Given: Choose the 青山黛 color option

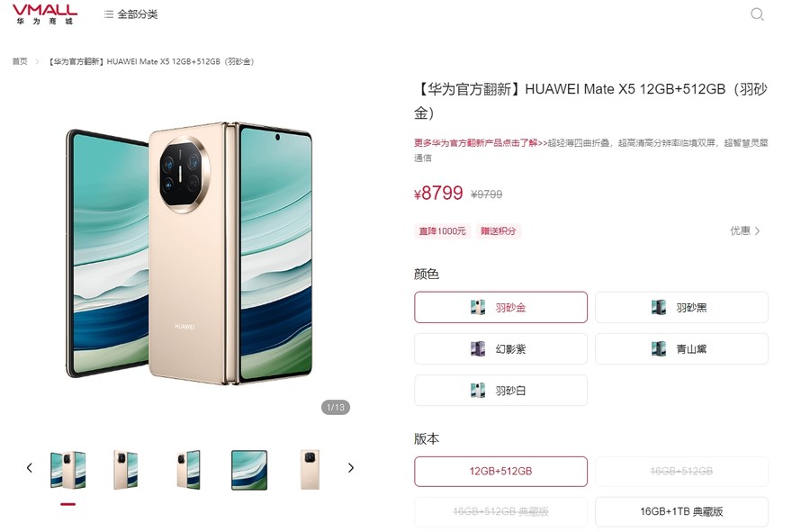Looking at the screenshot, I should [681, 348].
